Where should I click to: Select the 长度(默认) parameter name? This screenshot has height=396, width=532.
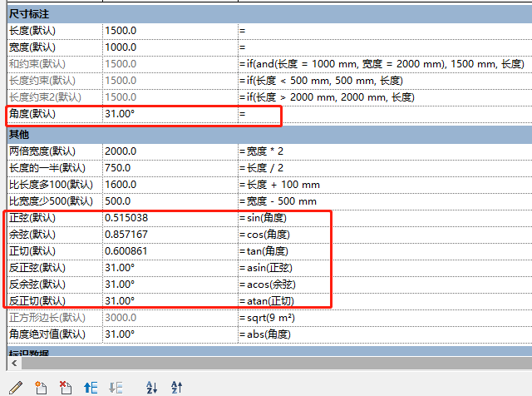click(x=32, y=31)
